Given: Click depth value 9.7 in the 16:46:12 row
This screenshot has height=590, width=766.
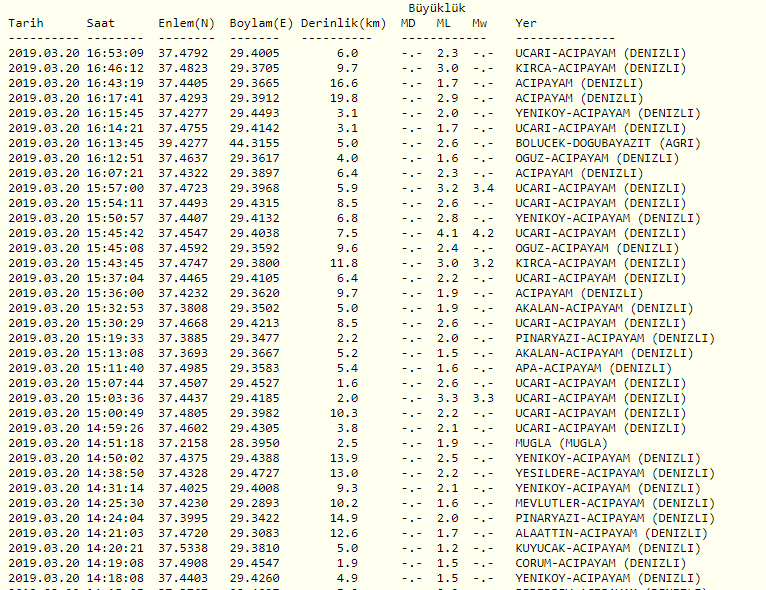Looking at the screenshot, I should click(x=347, y=68).
